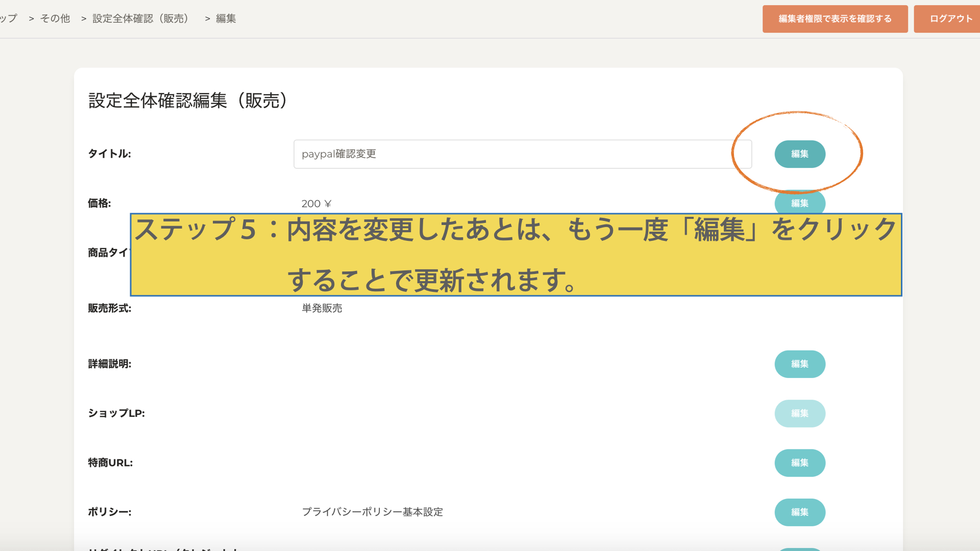Click the 編集 button next to タイトル
The image size is (980, 551).
click(x=799, y=154)
